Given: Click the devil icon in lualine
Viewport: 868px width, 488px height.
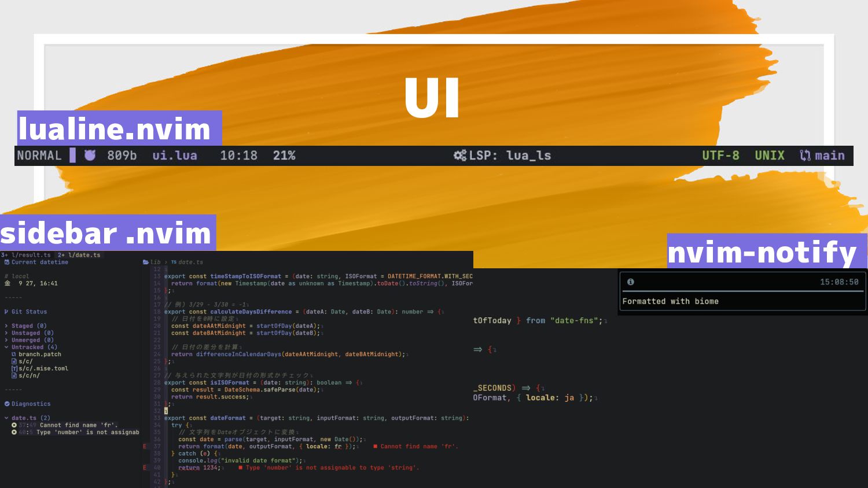Looking at the screenshot, I should [x=90, y=155].
